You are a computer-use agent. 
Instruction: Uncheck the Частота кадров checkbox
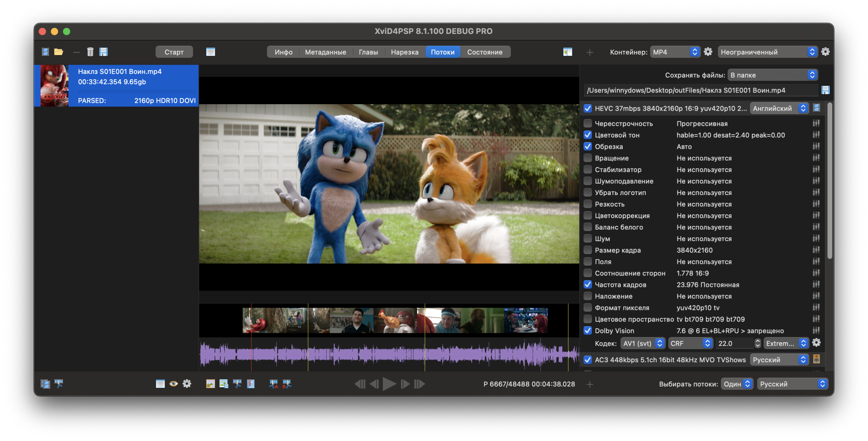tap(588, 284)
